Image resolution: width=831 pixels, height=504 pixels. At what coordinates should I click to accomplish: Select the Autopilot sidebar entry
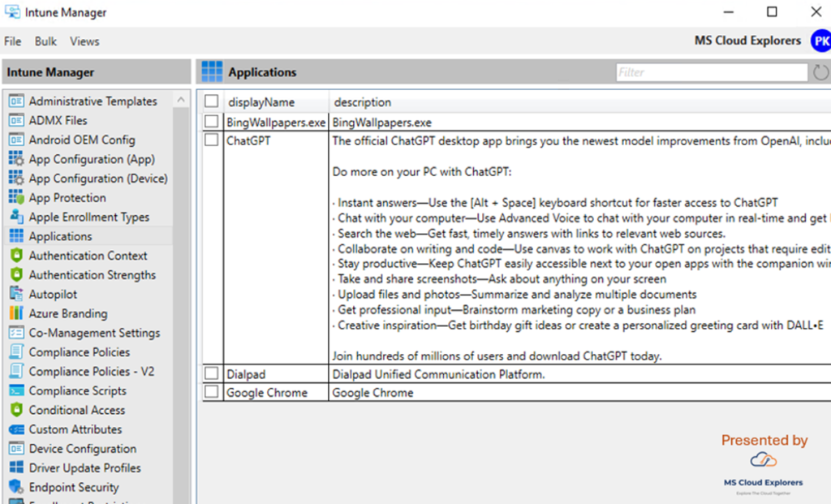point(53,294)
